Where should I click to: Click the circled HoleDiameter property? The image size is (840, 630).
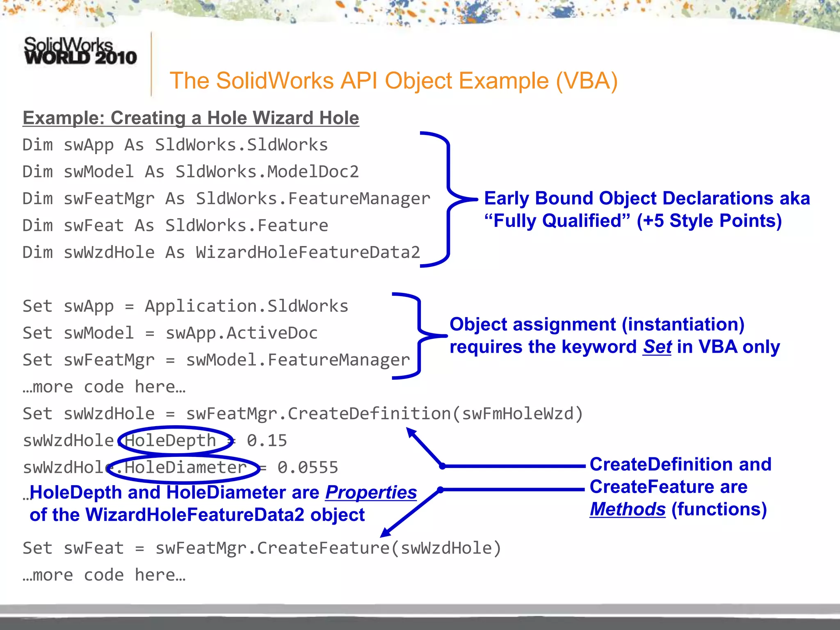(185, 468)
